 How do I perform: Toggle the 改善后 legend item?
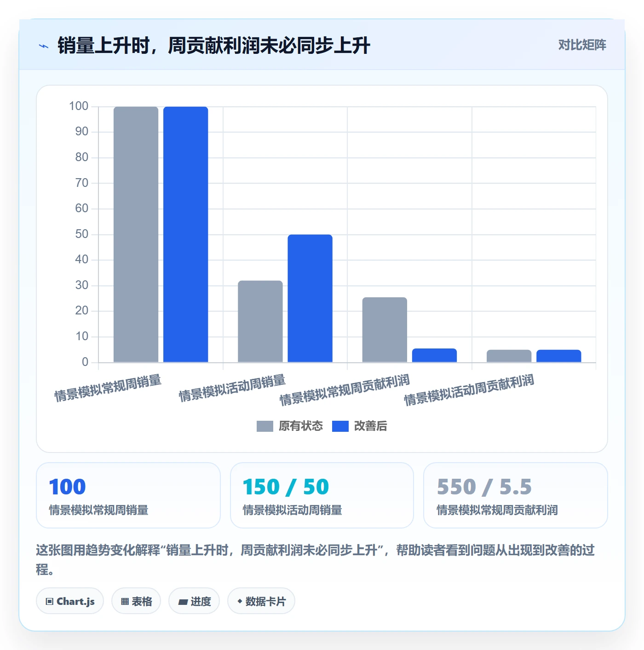[360, 426]
